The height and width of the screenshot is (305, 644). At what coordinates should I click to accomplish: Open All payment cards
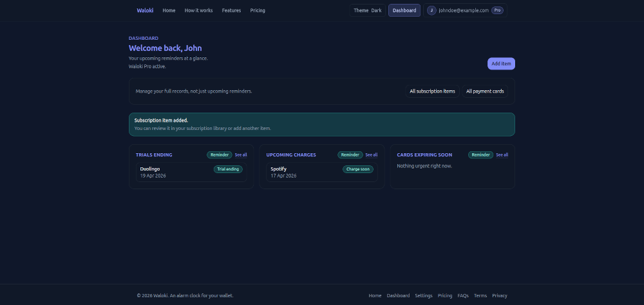(x=485, y=91)
